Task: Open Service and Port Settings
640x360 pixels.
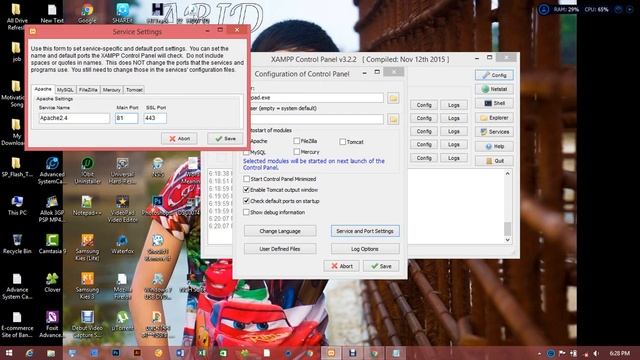Action: [365, 231]
